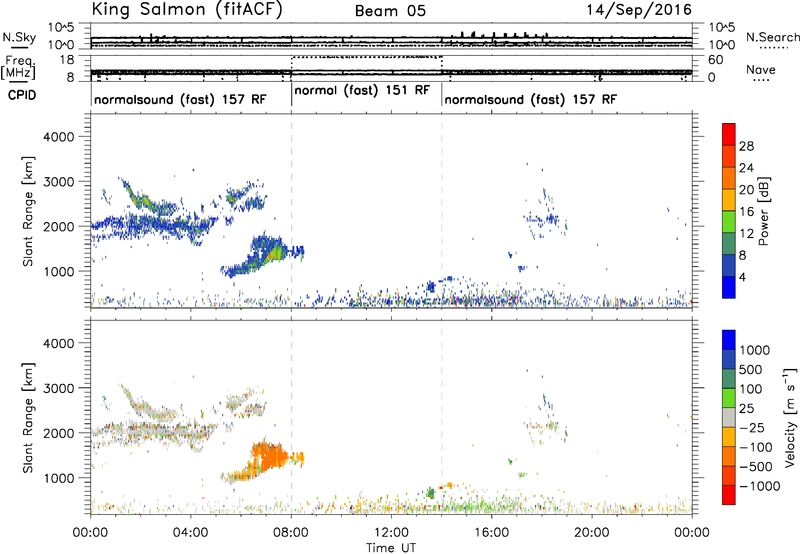Click the 'King Salmon (fitACF)' title text

[187, 10]
